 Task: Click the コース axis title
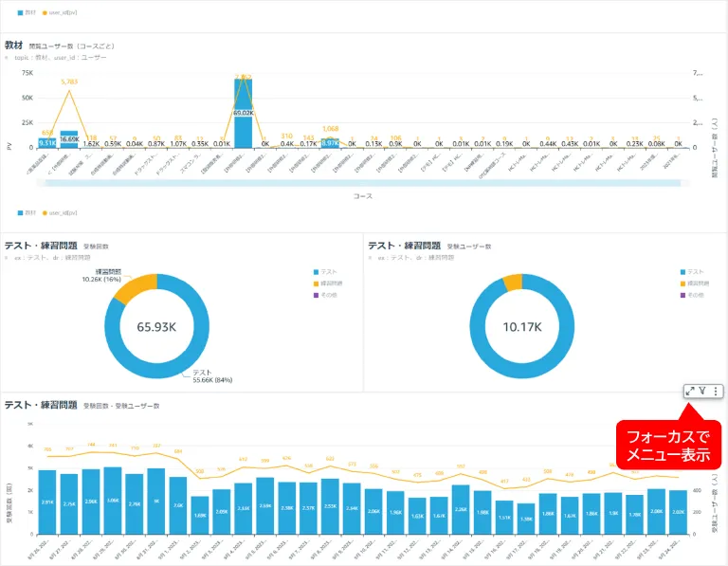click(363, 196)
